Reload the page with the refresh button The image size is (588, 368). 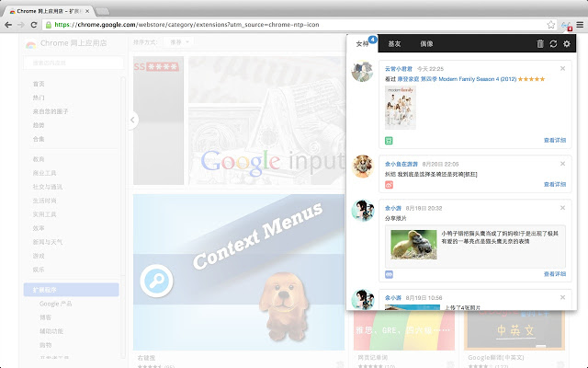34,25
